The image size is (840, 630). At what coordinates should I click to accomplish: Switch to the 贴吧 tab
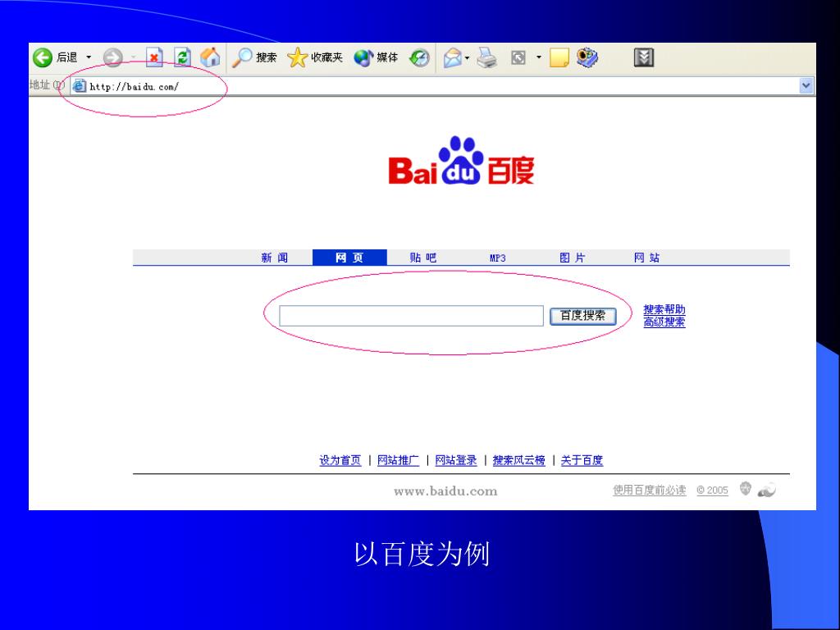tap(423, 258)
